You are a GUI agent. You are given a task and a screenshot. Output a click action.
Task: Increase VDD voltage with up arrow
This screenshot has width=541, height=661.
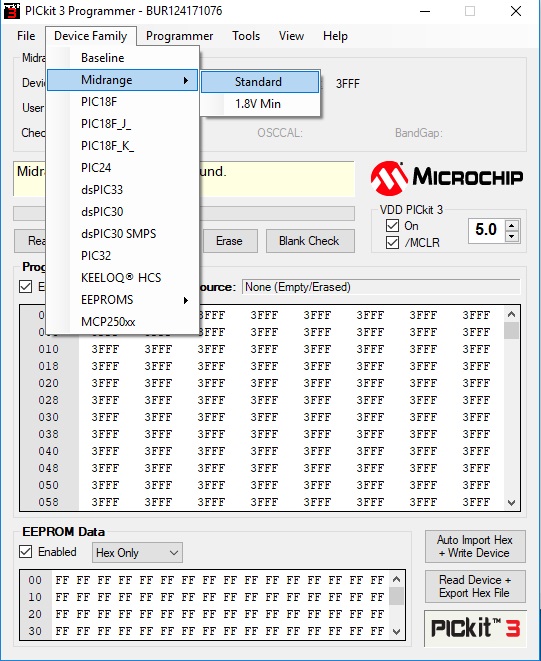pos(512,225)
